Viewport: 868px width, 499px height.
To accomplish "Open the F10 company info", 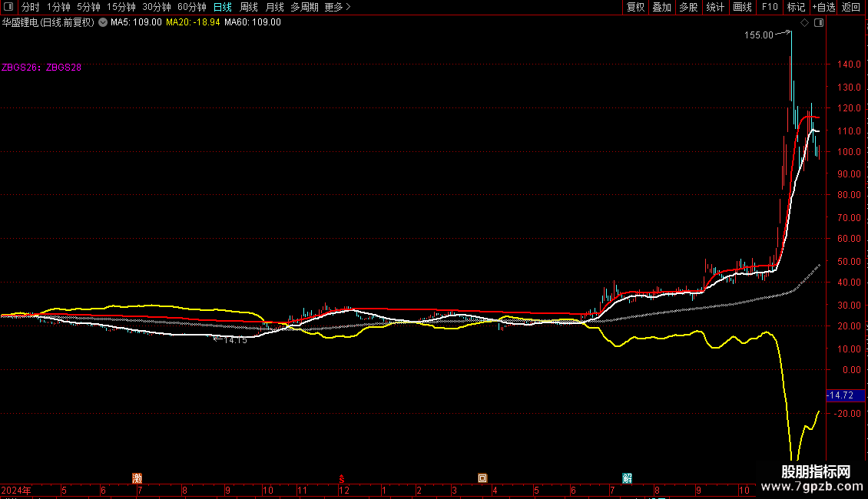I will coord(770,7).
